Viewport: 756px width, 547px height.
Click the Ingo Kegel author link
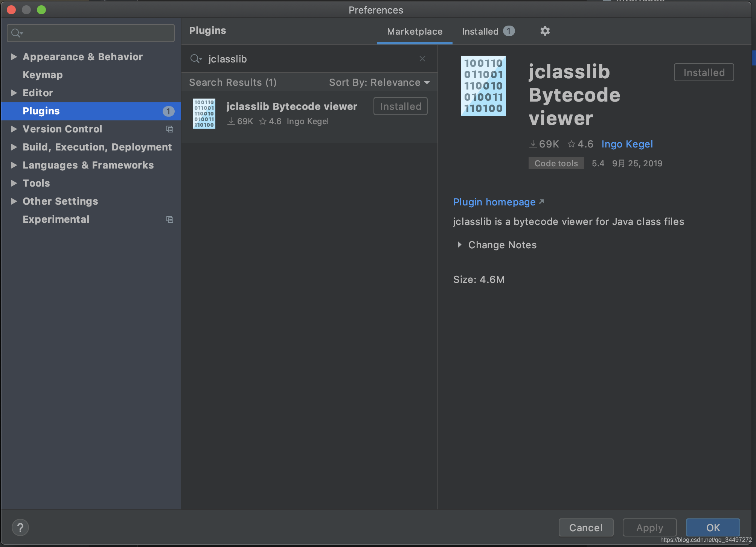coord(627,144)
